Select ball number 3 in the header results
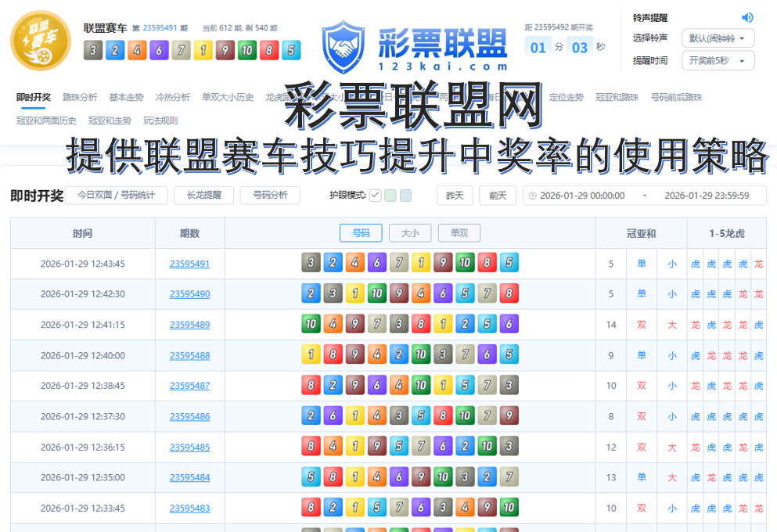Image resolution: width=777 pixels, height=532 pixels. (x=93, y=50)
